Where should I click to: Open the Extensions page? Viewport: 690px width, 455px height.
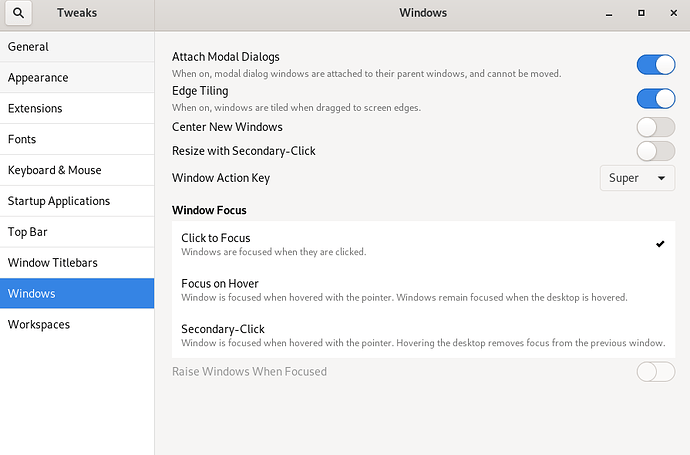click(77, 109)
